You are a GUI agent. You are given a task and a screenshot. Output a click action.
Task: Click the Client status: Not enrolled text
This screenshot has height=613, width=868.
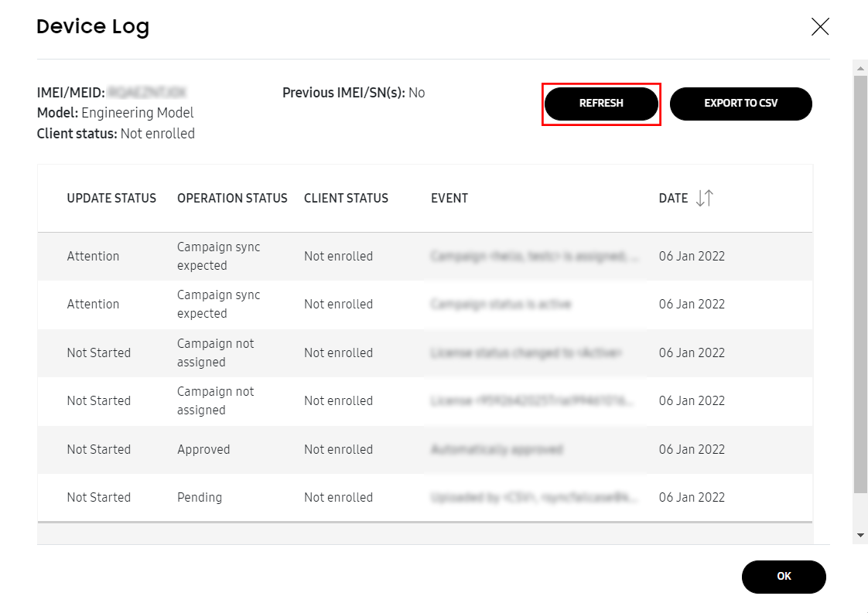coord(116,134)
